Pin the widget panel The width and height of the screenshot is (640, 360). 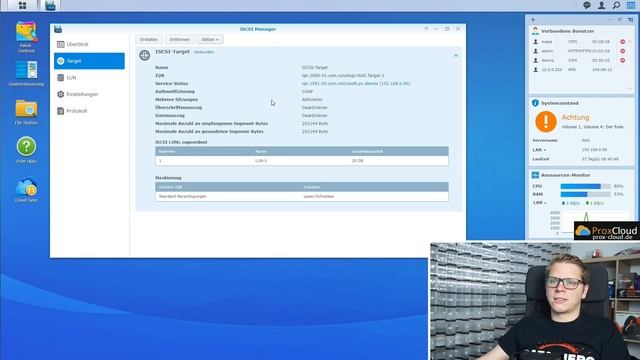(620, 20)
